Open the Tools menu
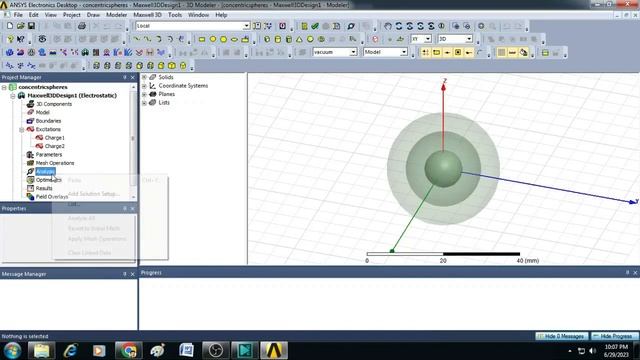Screen dimensions: 640x360 click(x=175, y=15)
